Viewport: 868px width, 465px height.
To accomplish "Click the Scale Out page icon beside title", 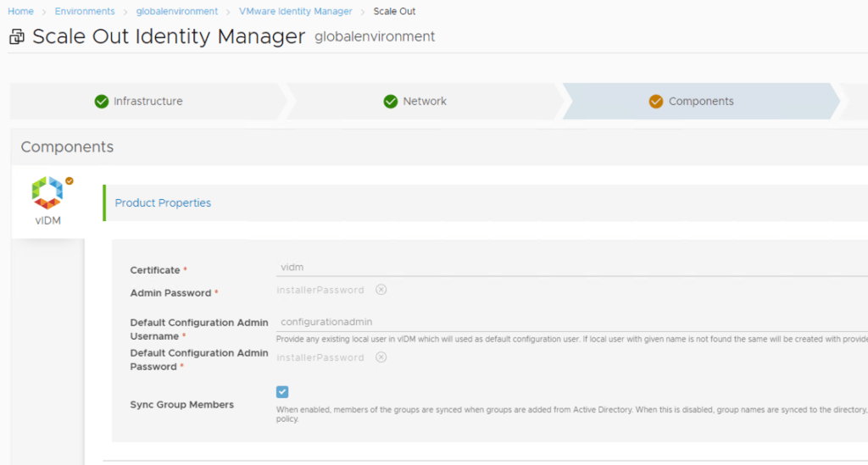I will coord(17,37).
